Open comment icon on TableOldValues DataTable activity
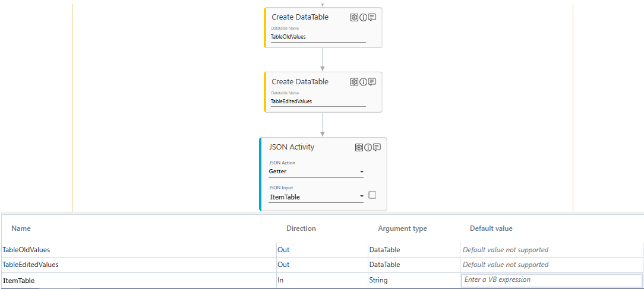Screen dimensions: 644x289 [x=372, y=17]
